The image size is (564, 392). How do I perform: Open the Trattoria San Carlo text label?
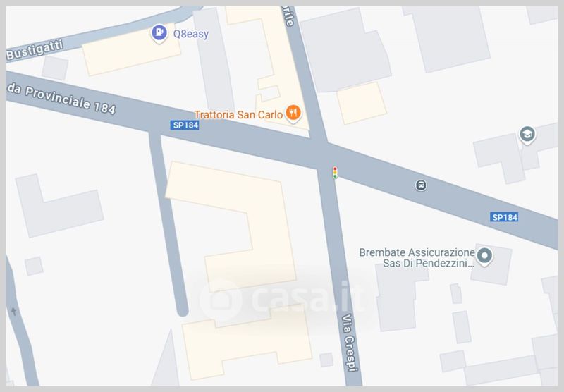[x=238, y=115]
